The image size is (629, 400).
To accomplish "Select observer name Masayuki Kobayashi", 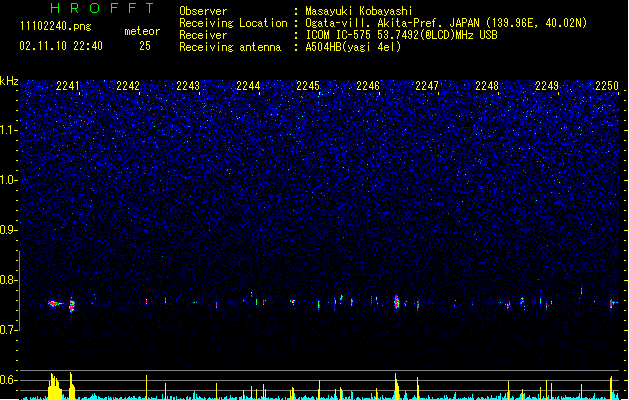I will tap(359, 11).
